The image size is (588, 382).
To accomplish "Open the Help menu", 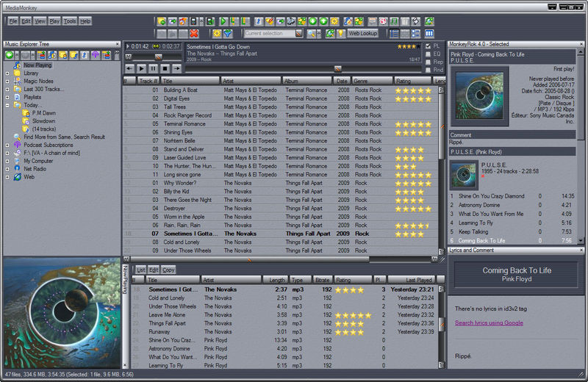I will click(85, 21).
